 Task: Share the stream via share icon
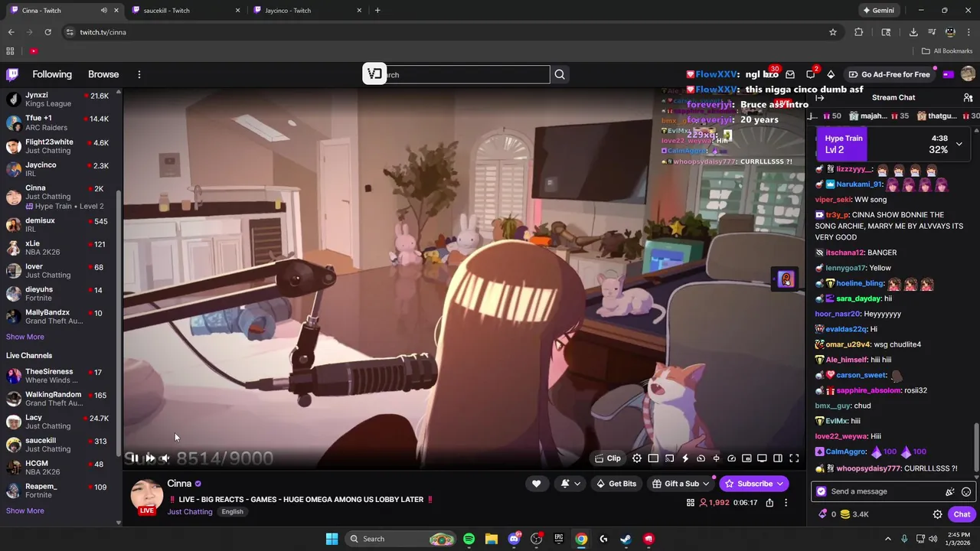(x=769, y=503)
